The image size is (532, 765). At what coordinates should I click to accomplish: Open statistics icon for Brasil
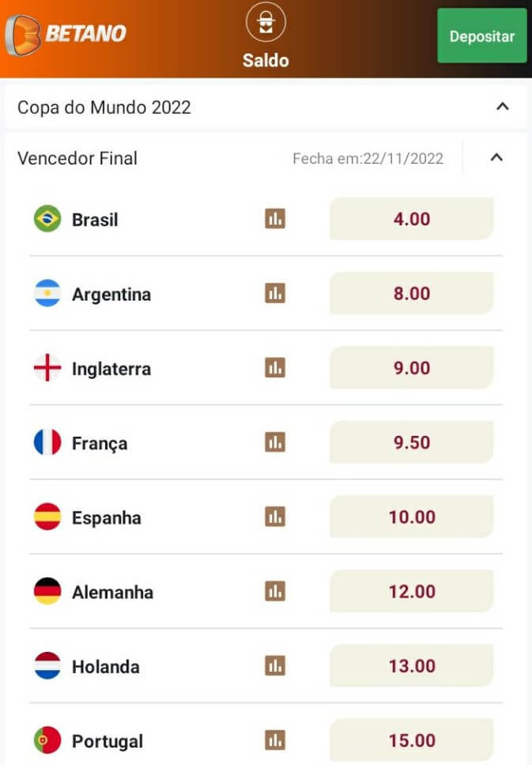click(x=275, y=218)
